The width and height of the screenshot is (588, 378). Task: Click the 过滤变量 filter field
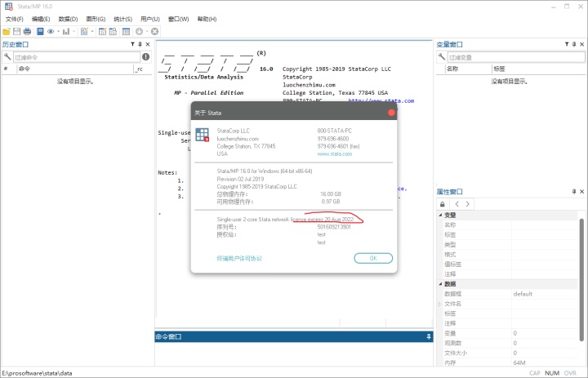click(x=516, y=57)
